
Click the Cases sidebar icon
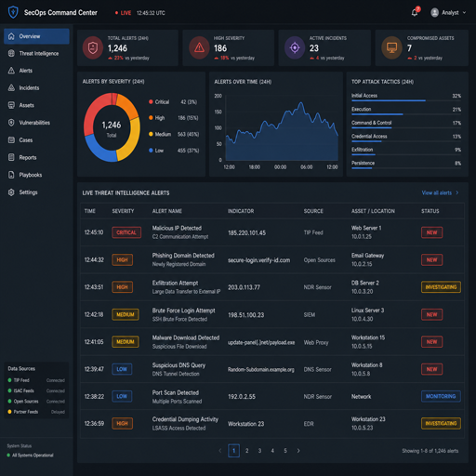coord(11,140)
